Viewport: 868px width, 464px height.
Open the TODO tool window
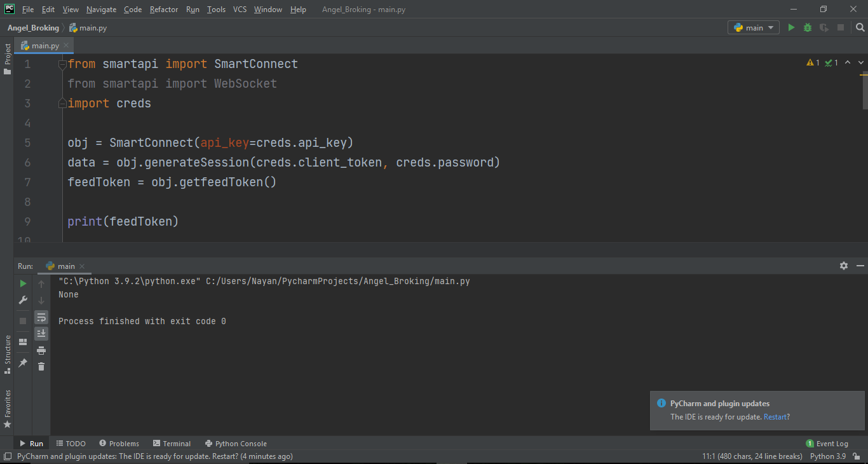pyautogui.click(x=71, y=444)
